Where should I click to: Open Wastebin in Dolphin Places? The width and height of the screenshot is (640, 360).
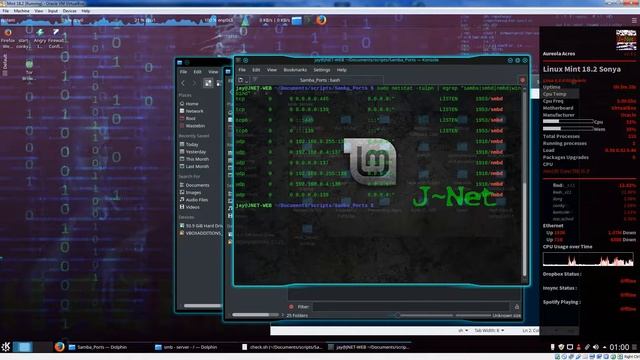click(x=192, y=126)
